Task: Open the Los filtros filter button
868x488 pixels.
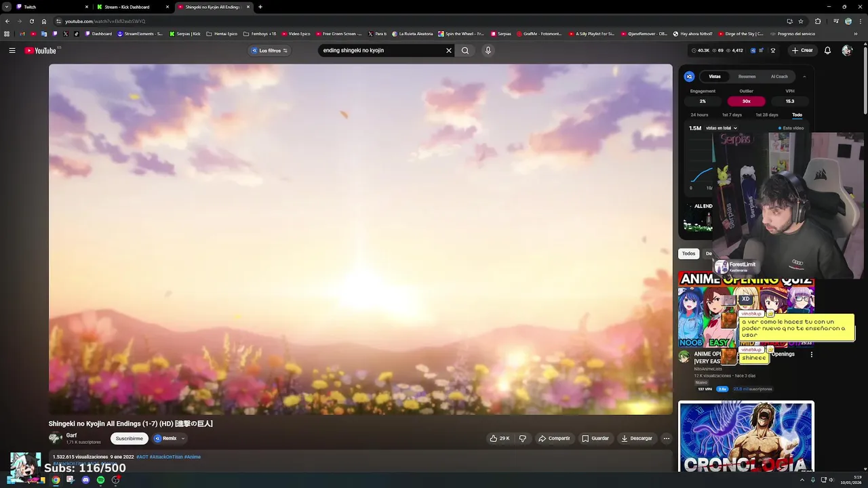Action: pyautogui.click(x=270, y=50)
